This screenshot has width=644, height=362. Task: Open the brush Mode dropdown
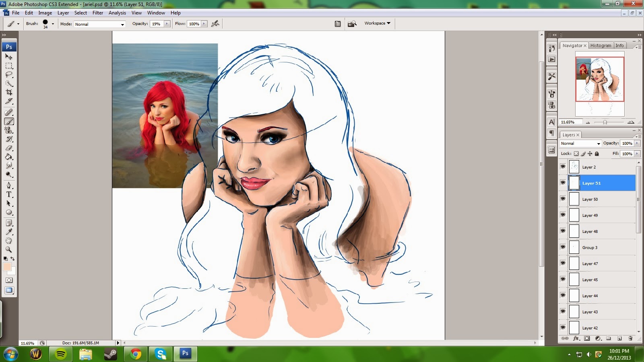pos(99,24)
